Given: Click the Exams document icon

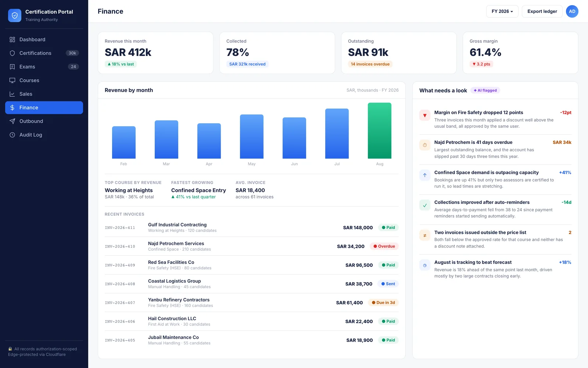Looking at the screenshot, I should click(x=12, y=67).
